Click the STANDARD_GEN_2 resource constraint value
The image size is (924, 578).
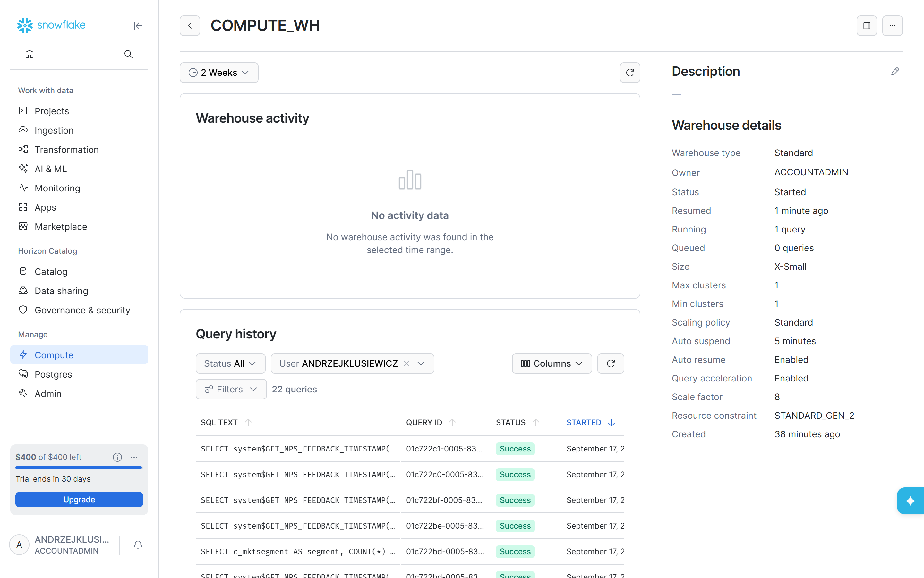814,416
